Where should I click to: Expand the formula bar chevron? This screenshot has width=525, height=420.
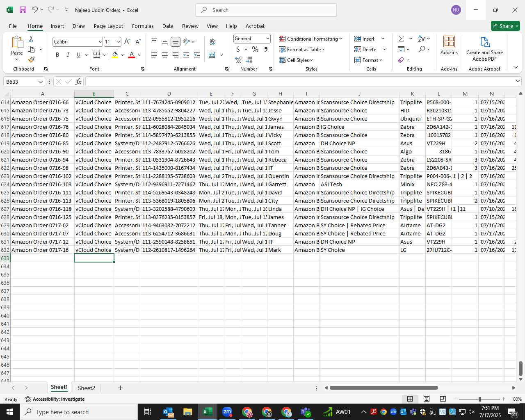(x=518, y=81)
